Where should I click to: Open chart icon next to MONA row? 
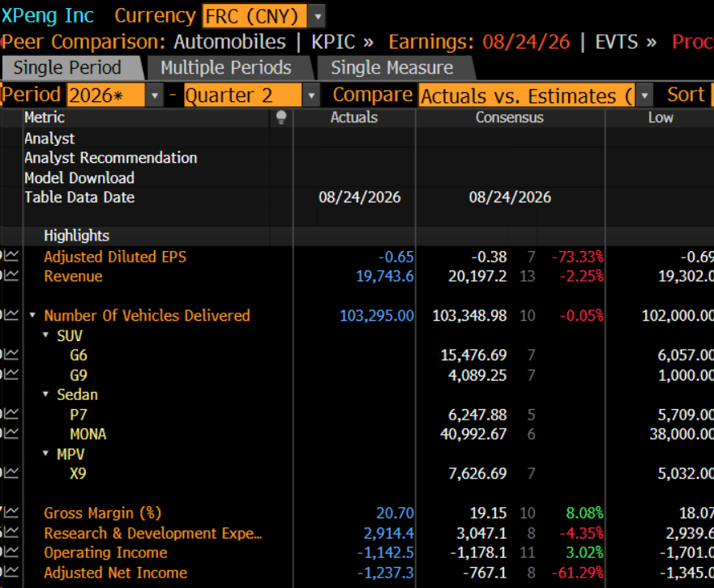coord(11,434)
